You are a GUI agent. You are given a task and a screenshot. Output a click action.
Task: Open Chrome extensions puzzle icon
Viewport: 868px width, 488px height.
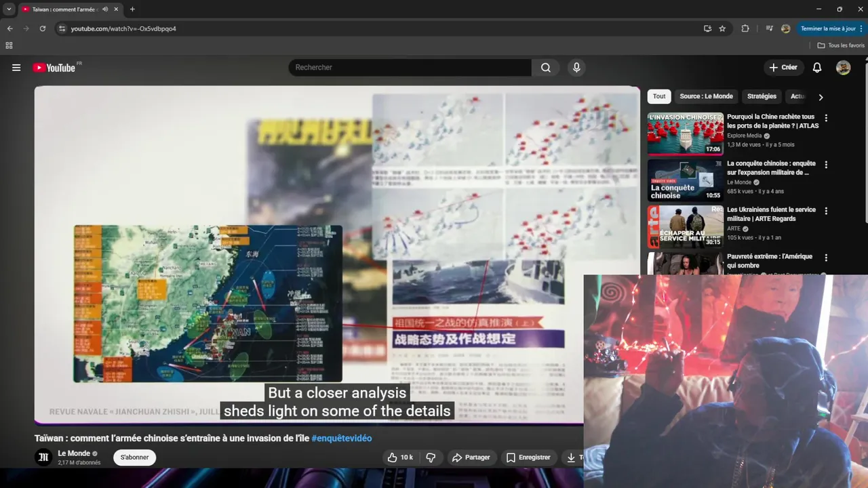(745, 28)
